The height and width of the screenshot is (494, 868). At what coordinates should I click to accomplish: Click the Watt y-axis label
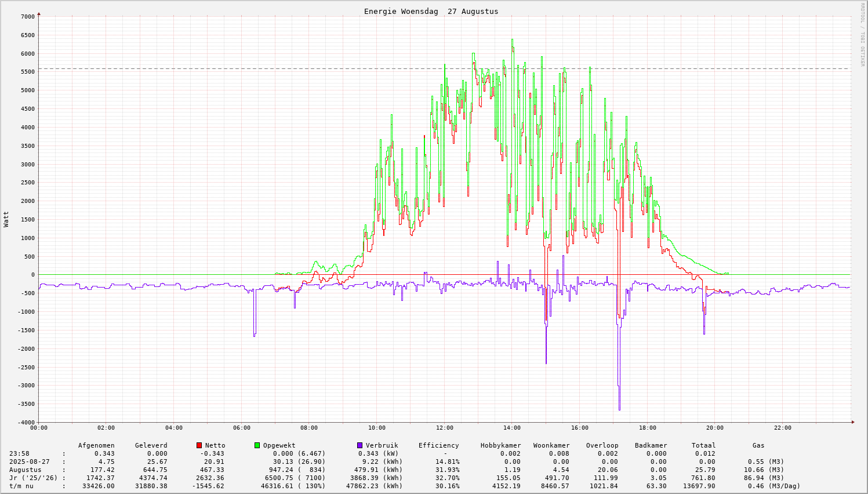(6, 219)
